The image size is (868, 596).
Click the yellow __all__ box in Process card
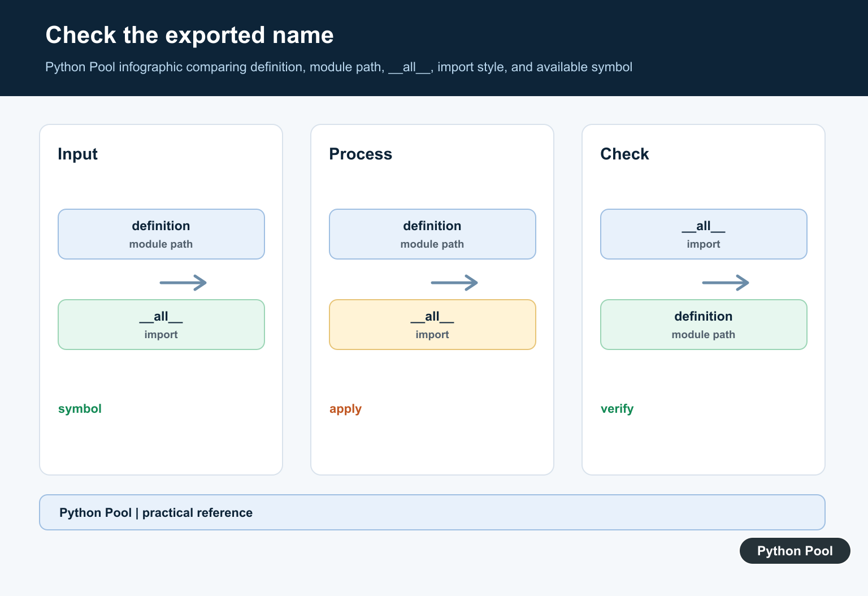pyautogui.click(x=432, y=325)
